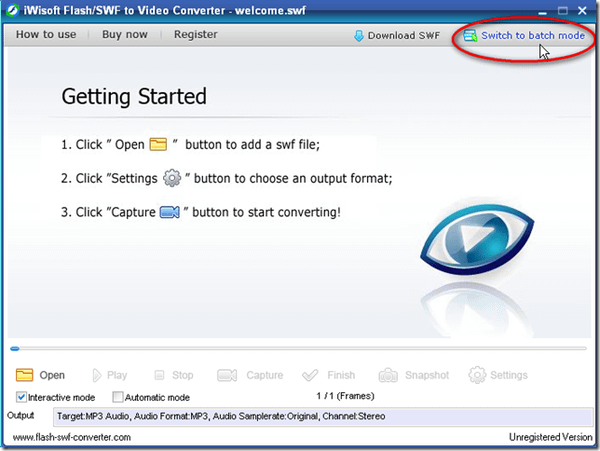Click the Finish checkmark icon

tap(310, 375)
